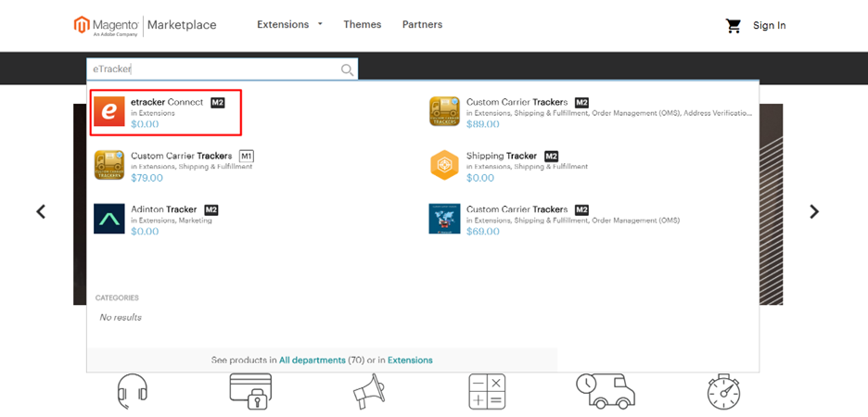Go to previous carousel slide arrow
Viewport: 868px width, 417px height.
[x=41, y=211]
